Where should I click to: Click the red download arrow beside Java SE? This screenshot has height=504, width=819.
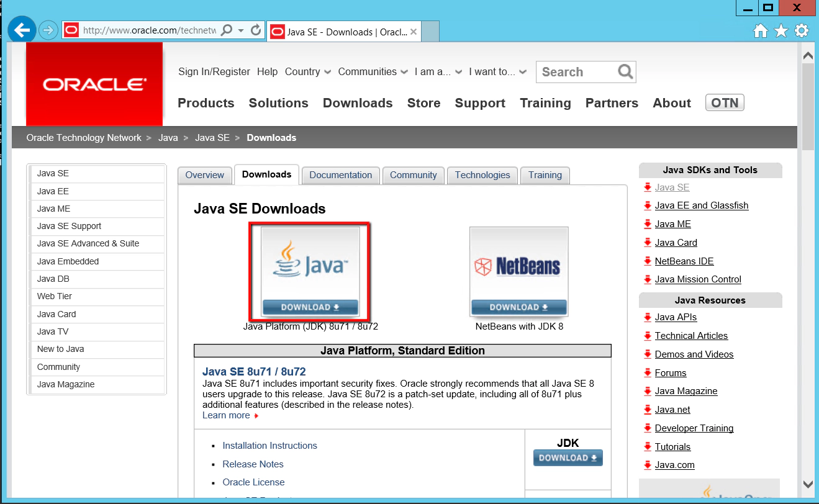646,187
